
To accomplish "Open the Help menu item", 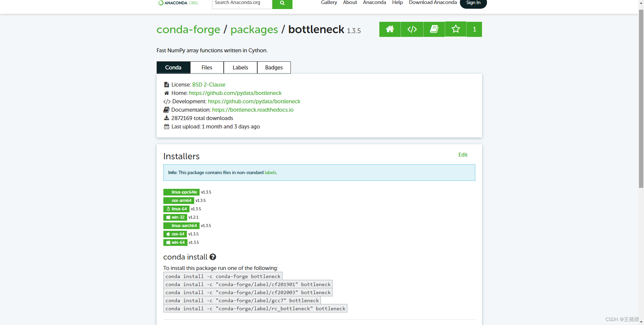I will click(397, 3).
